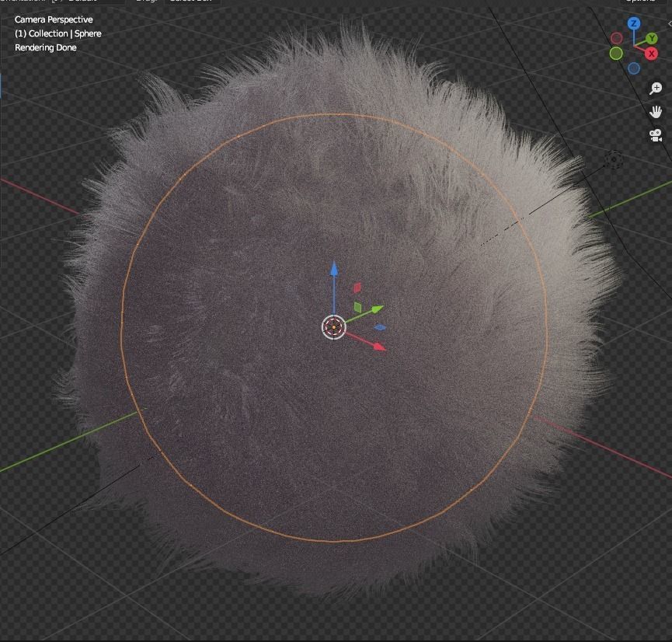672x642 pixels.
Task: Click the blue XY plane handle
Action: tap(380, 328)
